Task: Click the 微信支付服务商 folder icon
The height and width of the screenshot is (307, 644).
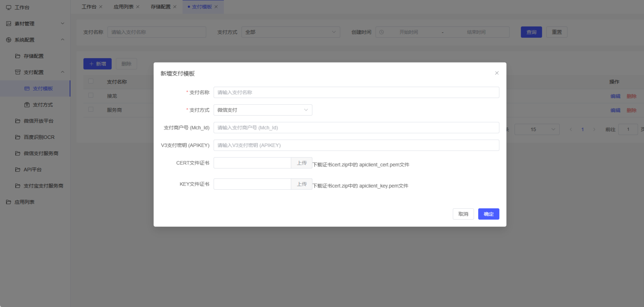Action: (x=18, y=153)
